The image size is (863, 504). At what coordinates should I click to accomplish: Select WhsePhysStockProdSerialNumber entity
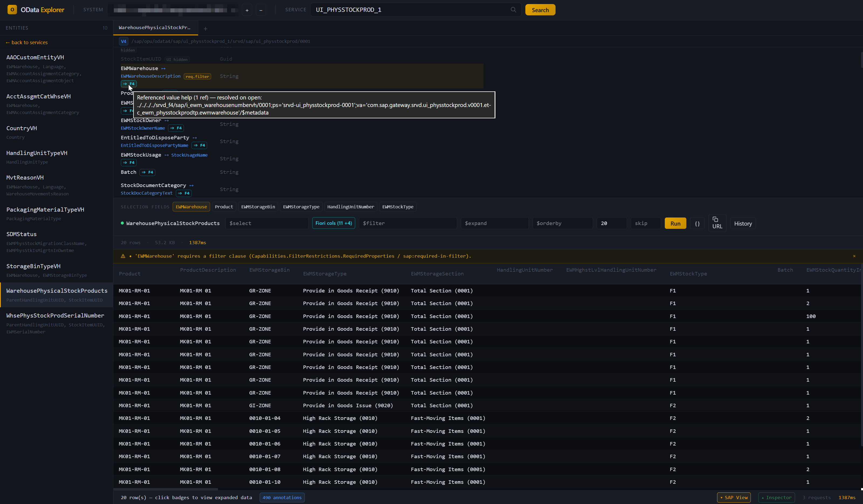coord(57,323)
